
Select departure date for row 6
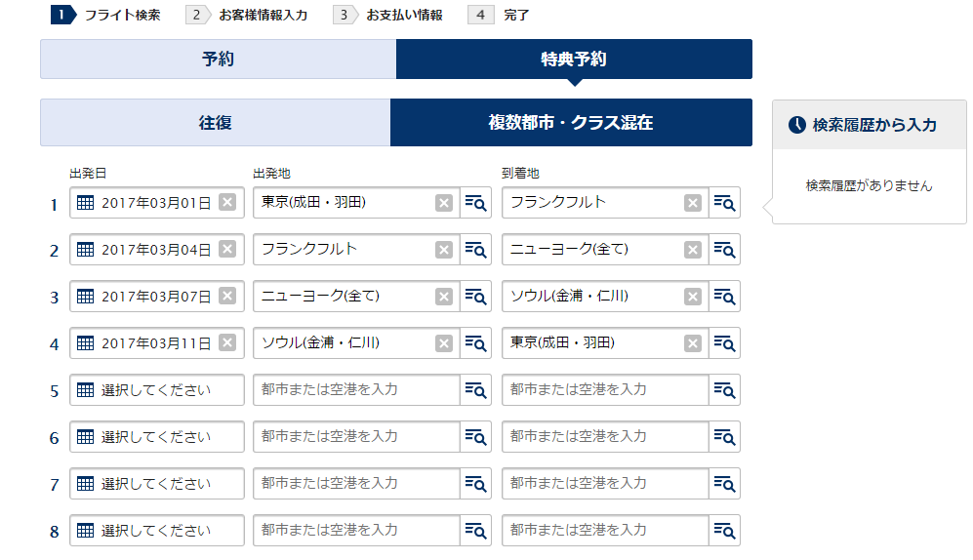click(x=157, y=437)
